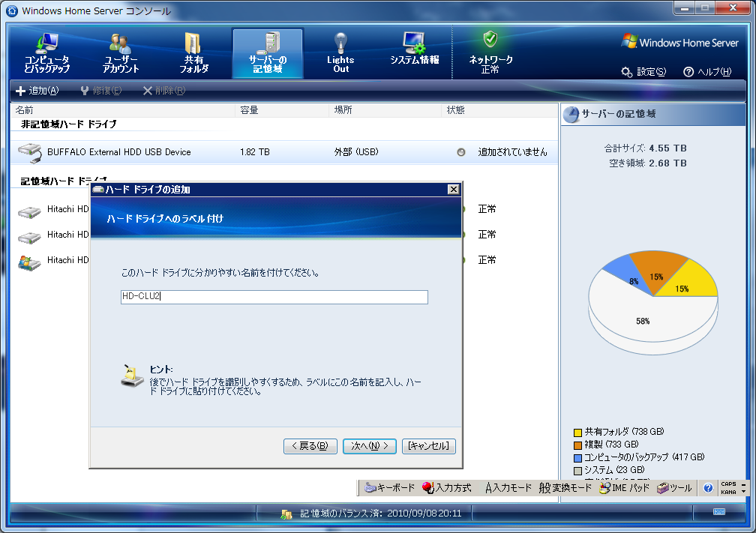Click Remove (削除) in the toolbar
The height and width of the screenshot is (533, 756).
point(164,91)
